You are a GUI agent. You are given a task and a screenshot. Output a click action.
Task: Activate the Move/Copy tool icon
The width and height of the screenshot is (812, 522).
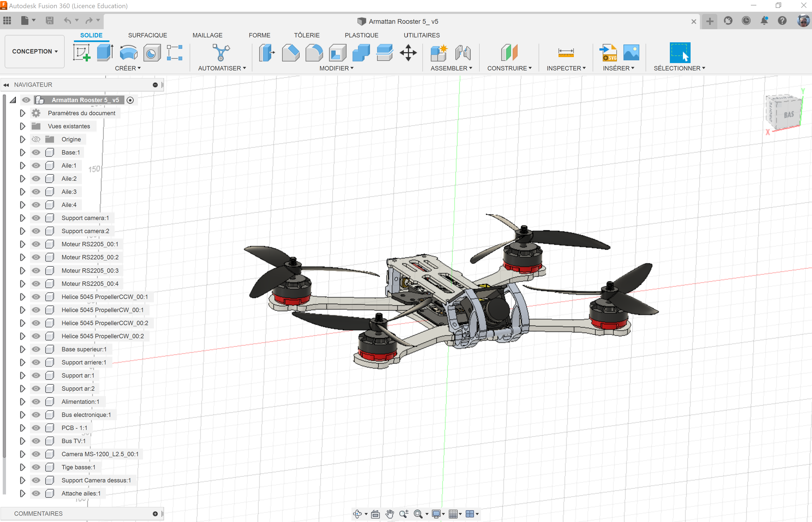(408, 52)
